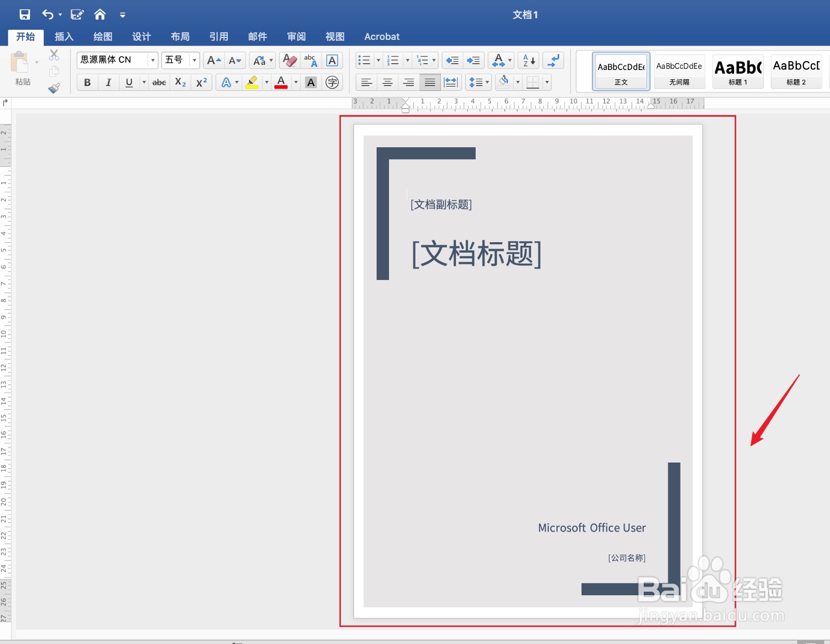Apply yellow highlight color
This screenshot has height=644, width=830.
click(252, 82)
